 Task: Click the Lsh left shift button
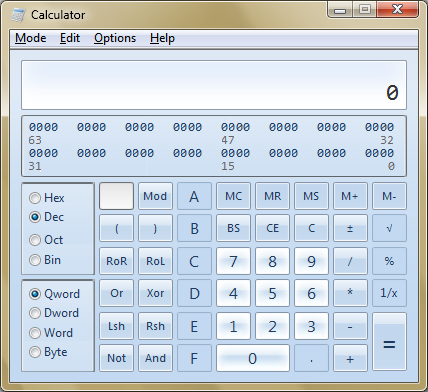click(x=116, y=326)
